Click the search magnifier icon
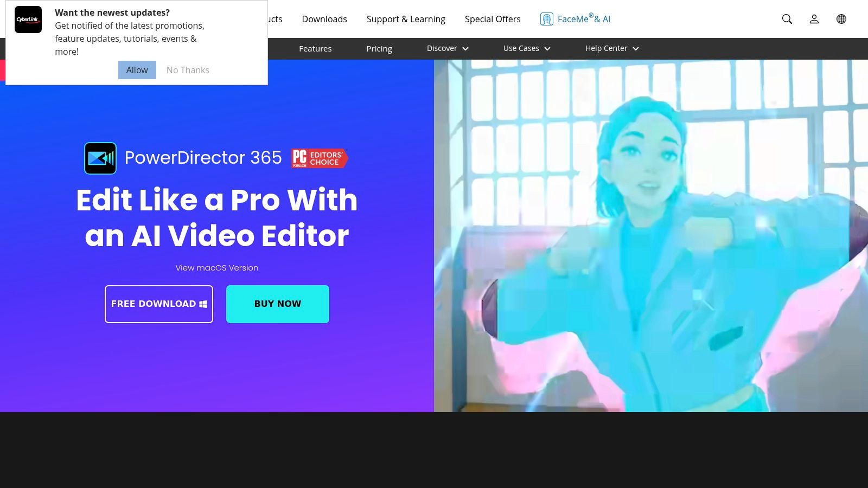 (787, 19)
